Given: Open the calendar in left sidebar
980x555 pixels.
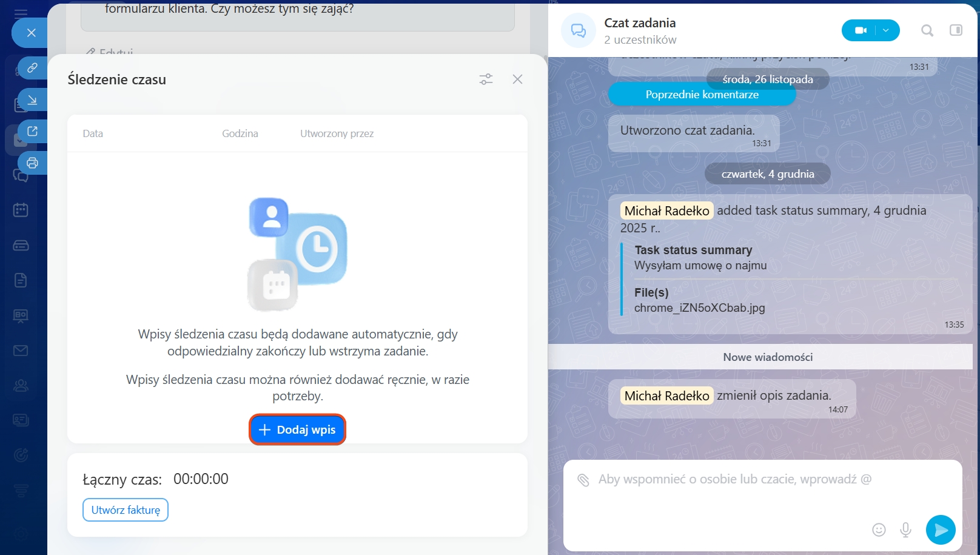Looking at the screenshot, I should pyautogui.click(x=21, y=210).
